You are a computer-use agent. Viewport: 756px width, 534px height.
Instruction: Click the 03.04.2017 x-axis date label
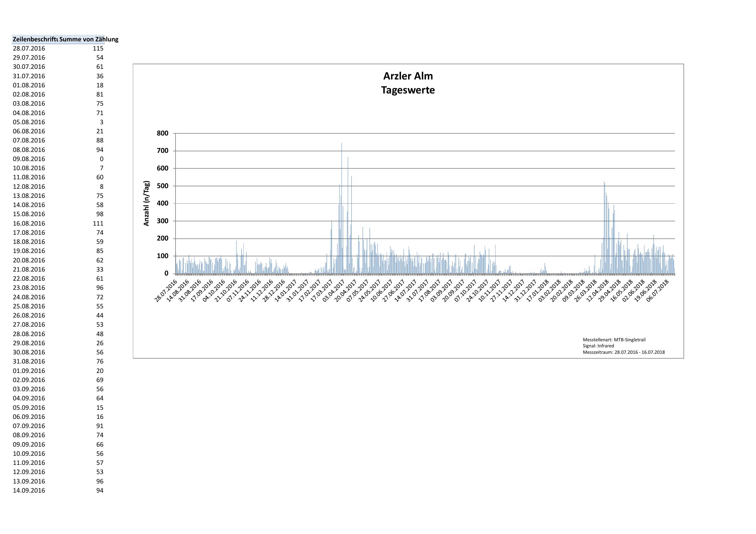334,291
